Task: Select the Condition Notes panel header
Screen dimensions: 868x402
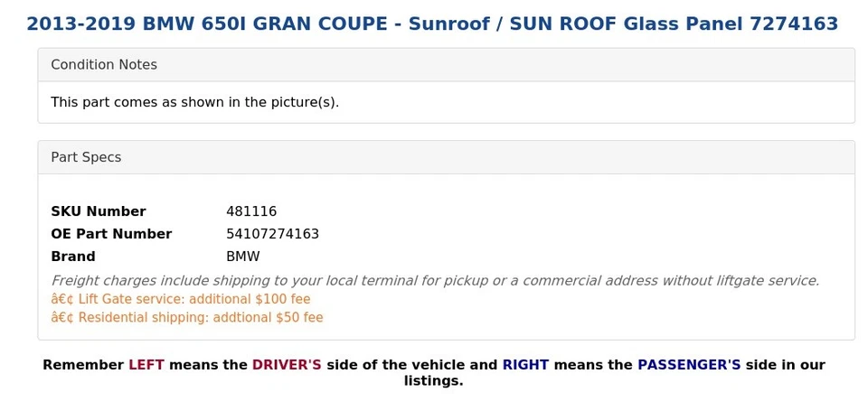Action: tap(104, 65)
